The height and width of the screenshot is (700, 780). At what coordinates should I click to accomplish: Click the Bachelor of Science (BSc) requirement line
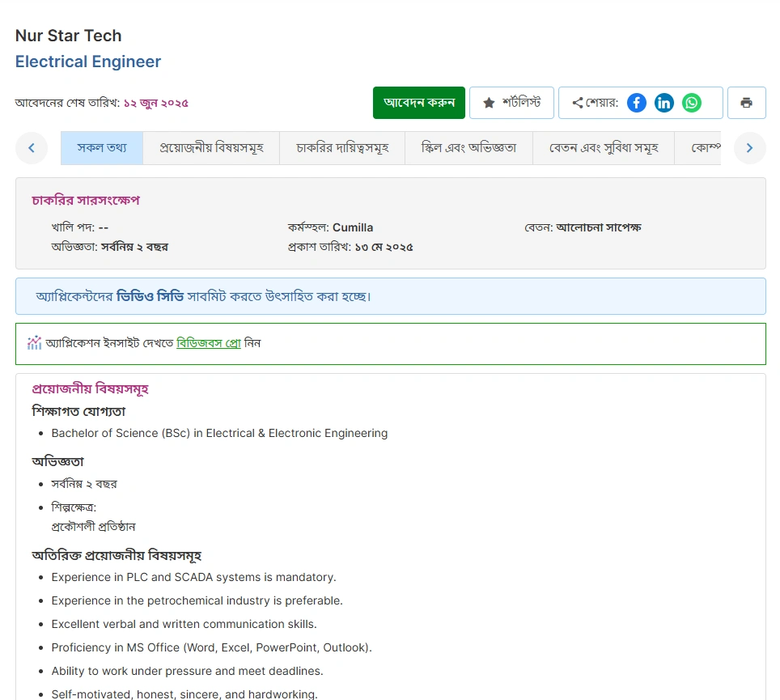point(219,433)
